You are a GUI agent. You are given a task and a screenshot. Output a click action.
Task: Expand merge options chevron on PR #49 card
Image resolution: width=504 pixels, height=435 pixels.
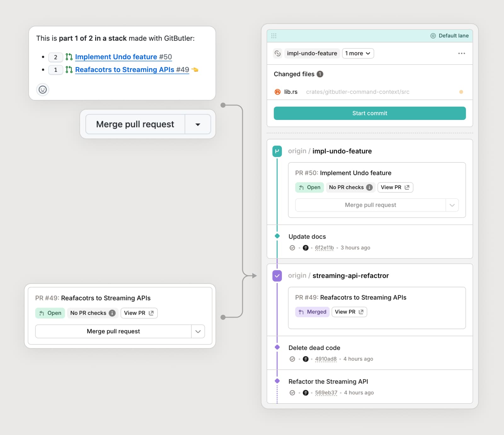(198, 331)
